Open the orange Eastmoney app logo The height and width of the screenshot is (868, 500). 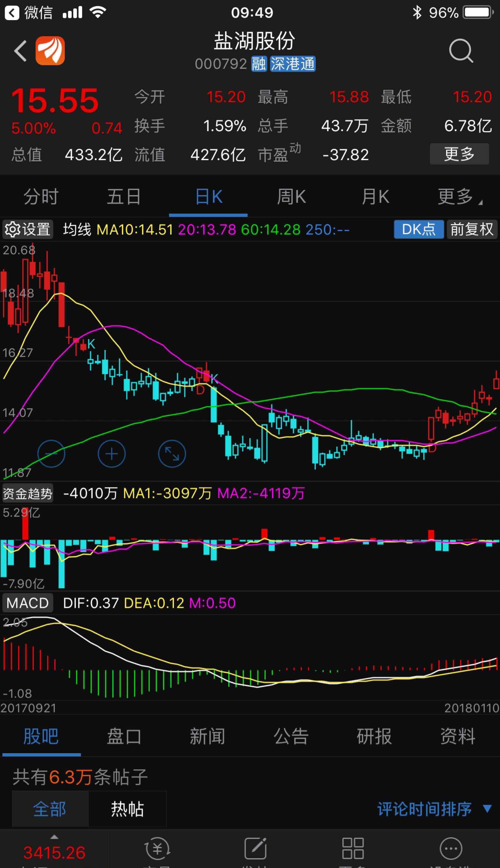[x=50, y=50]
